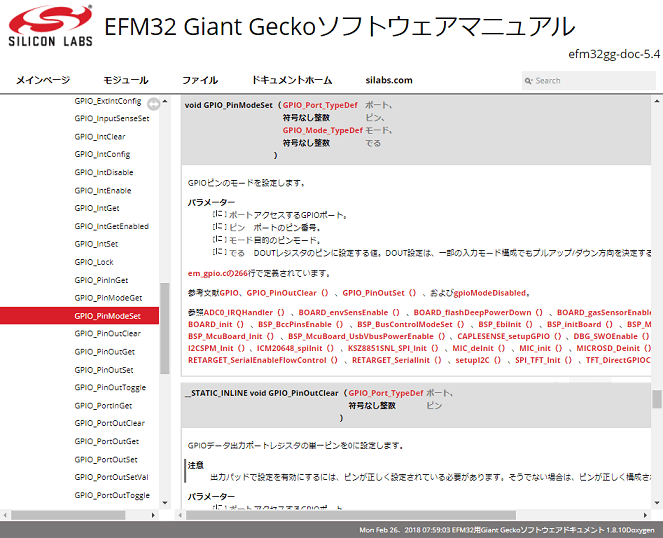Select GPIO_PortOutClear in sidebar
The image size is (663, 538).
(x=110, y=423)
